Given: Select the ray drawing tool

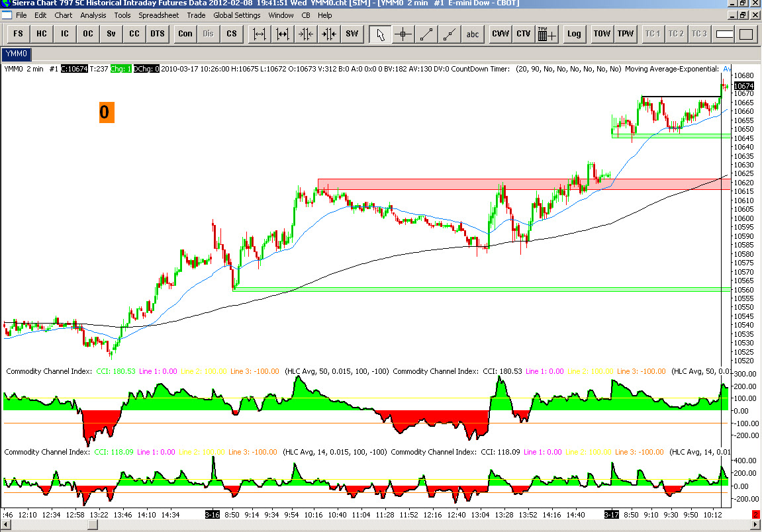Looking at the screenshot, I should (x=450, y=34).
